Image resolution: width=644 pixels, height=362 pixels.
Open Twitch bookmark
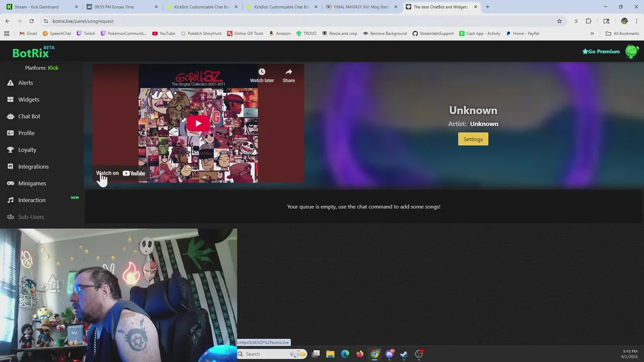86,34
